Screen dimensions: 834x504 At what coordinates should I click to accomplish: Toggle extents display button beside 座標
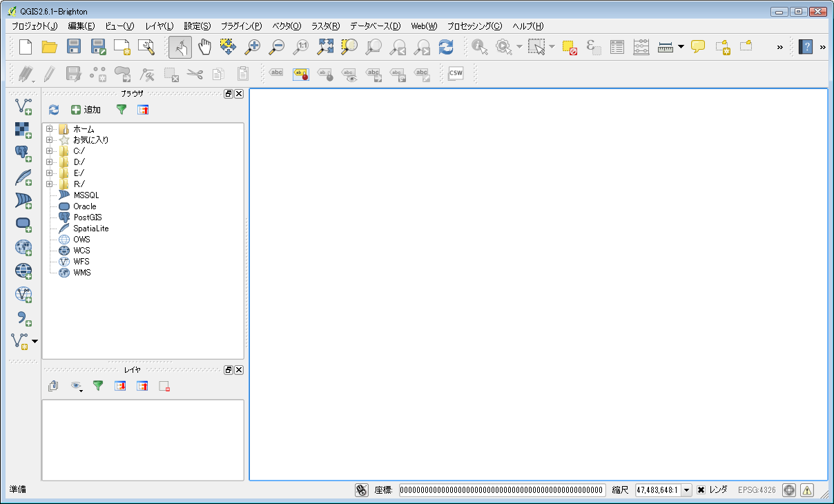[x=361, y=490]
